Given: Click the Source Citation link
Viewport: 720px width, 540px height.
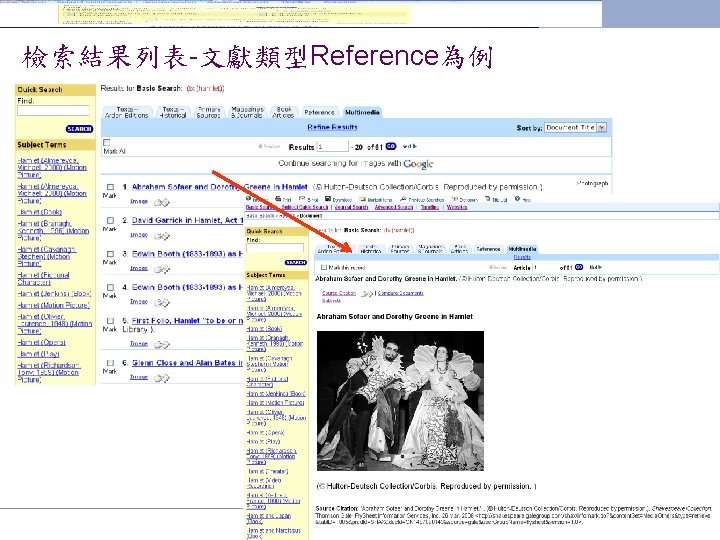Looking at the screenshot, I should pyautogui.click(x=339, y=293).
